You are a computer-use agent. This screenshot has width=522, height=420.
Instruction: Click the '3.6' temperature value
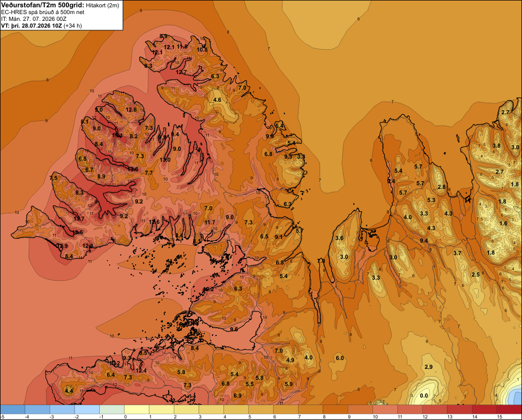click(x=339, y=238)
